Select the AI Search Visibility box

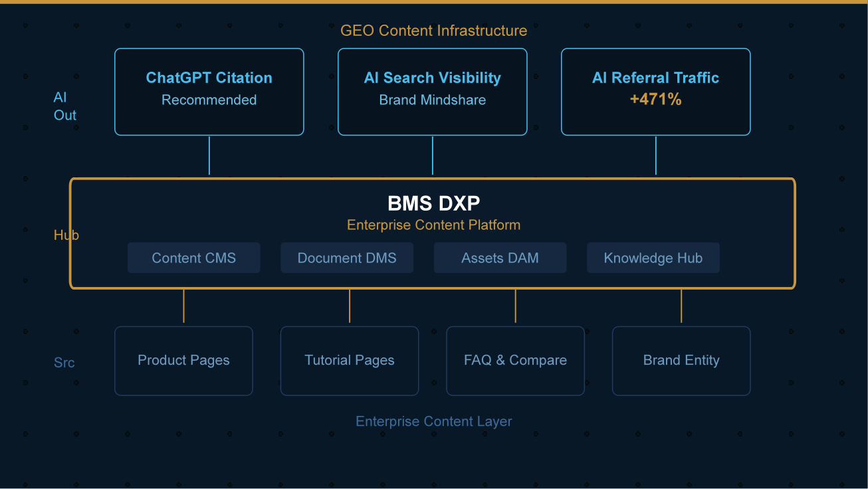click(433, 92)
